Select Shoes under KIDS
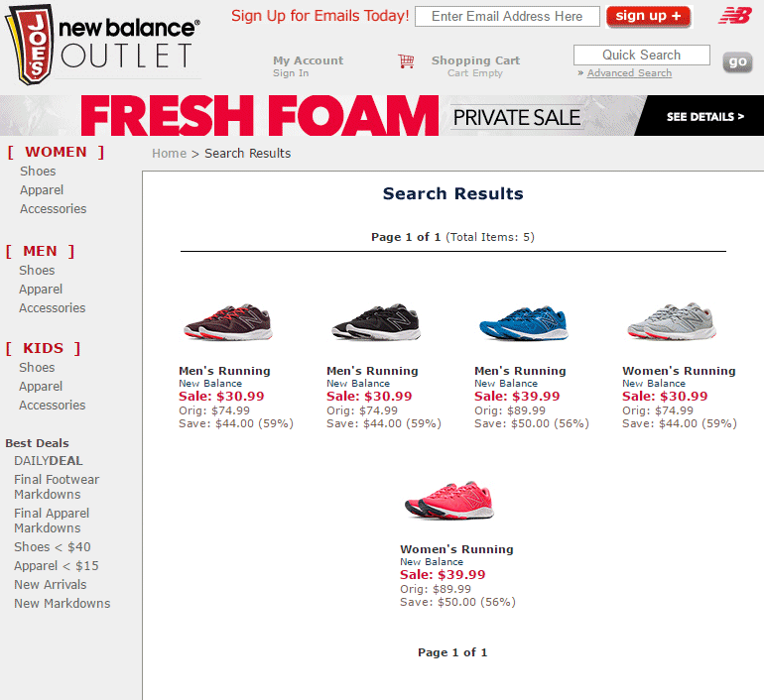 pos(37,368)
